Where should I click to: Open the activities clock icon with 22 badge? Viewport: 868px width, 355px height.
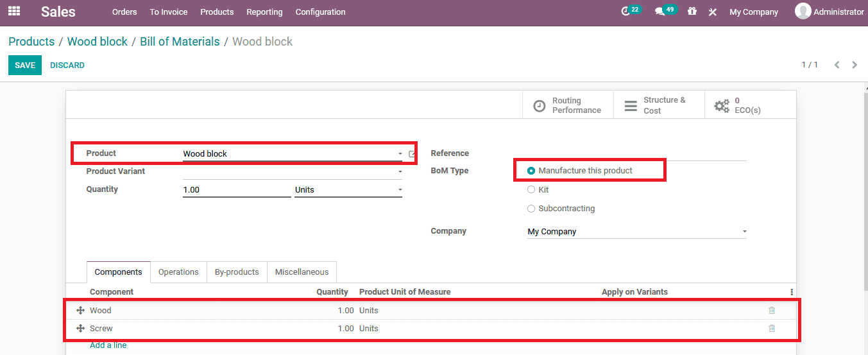point(626,12)
